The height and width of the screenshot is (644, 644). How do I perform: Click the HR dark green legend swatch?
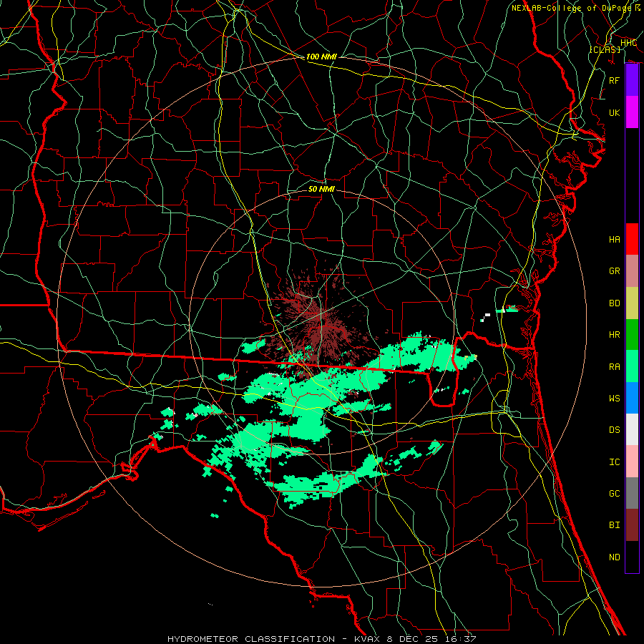pos(632,334)
